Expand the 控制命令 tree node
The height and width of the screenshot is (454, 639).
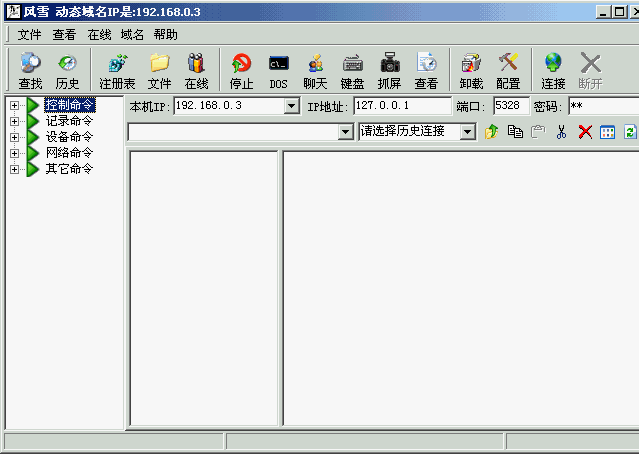15,106
